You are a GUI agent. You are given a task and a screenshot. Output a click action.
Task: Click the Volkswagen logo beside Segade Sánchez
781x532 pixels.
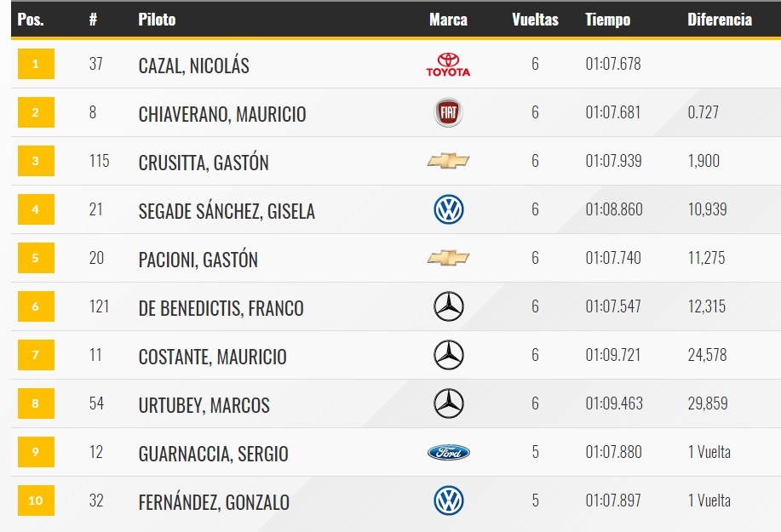click(x=448, y=209)
